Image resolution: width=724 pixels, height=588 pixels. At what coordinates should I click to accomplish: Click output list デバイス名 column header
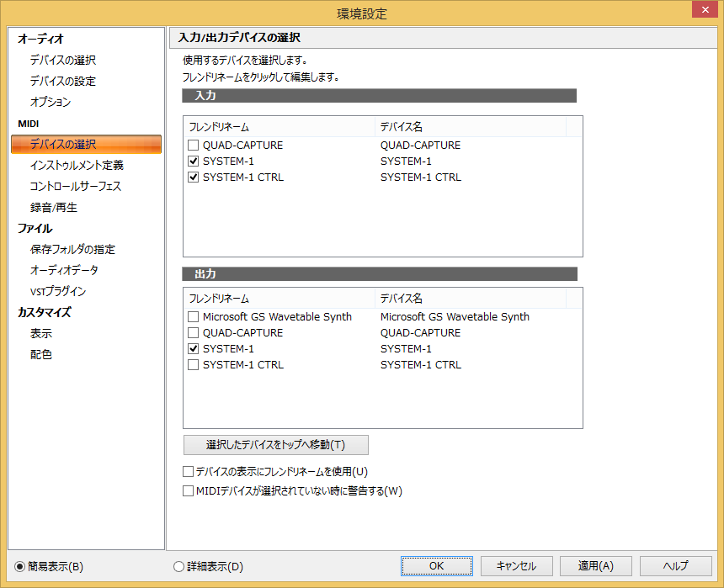(x=471, y=299)
